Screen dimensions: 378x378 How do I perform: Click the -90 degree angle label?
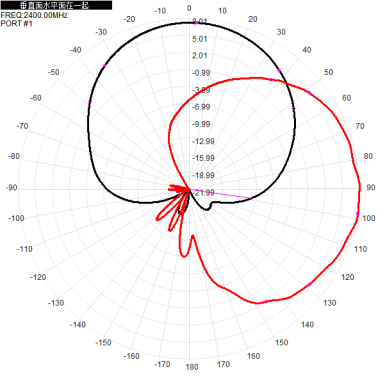pos(11,187)
